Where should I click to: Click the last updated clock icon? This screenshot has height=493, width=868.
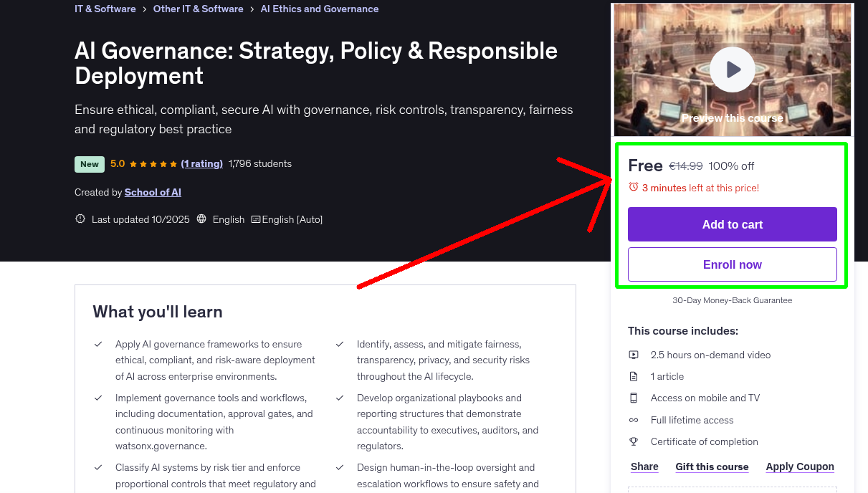80,219
